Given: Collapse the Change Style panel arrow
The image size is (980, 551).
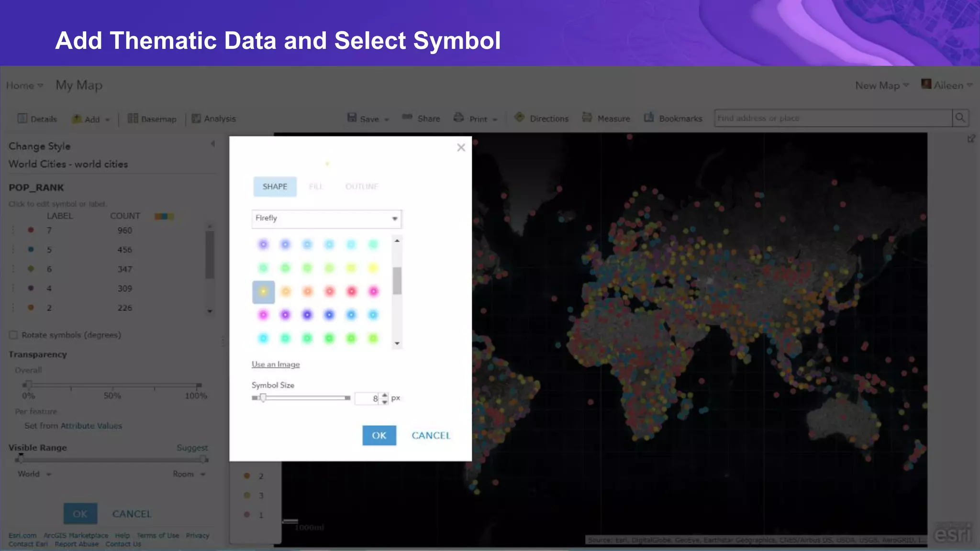Looking at the screenshot, I should (x=213, y=143).
